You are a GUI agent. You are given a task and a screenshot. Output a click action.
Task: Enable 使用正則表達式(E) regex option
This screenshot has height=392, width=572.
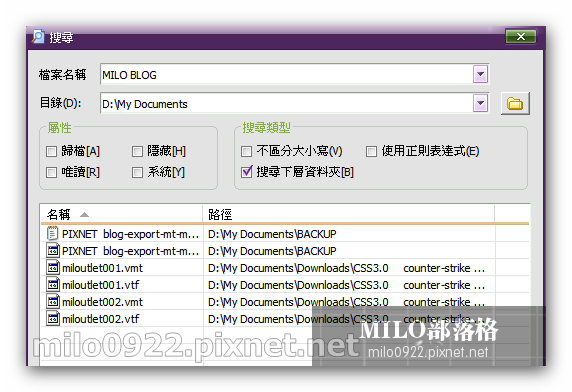pos(371,151)
